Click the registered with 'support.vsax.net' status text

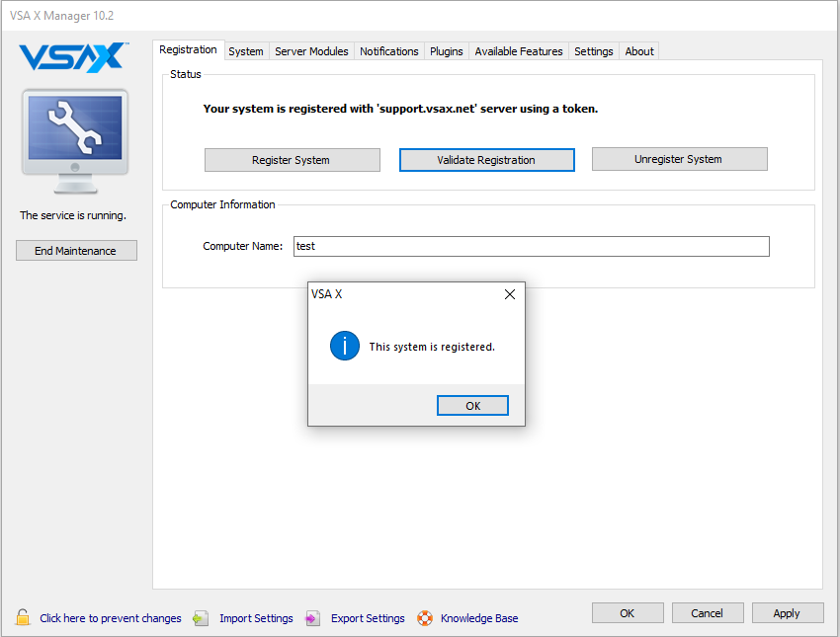click(400, 109)
